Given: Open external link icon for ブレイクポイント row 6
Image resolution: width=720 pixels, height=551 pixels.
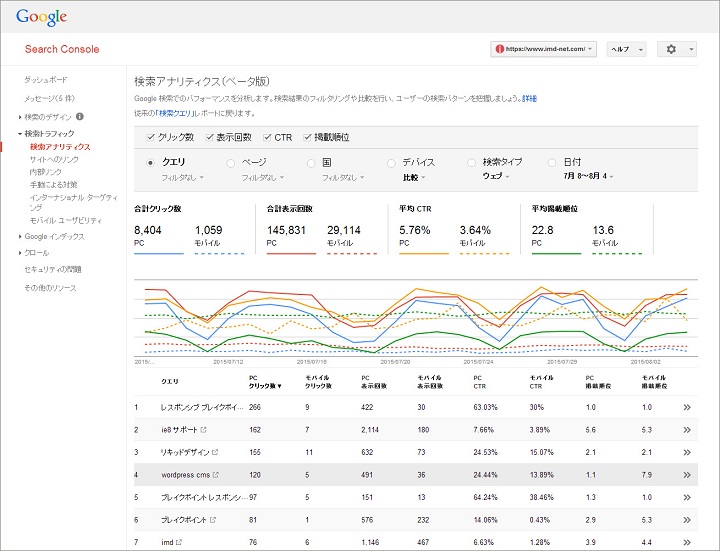Looking at the screenshot, I should click(x=213, y=520).
